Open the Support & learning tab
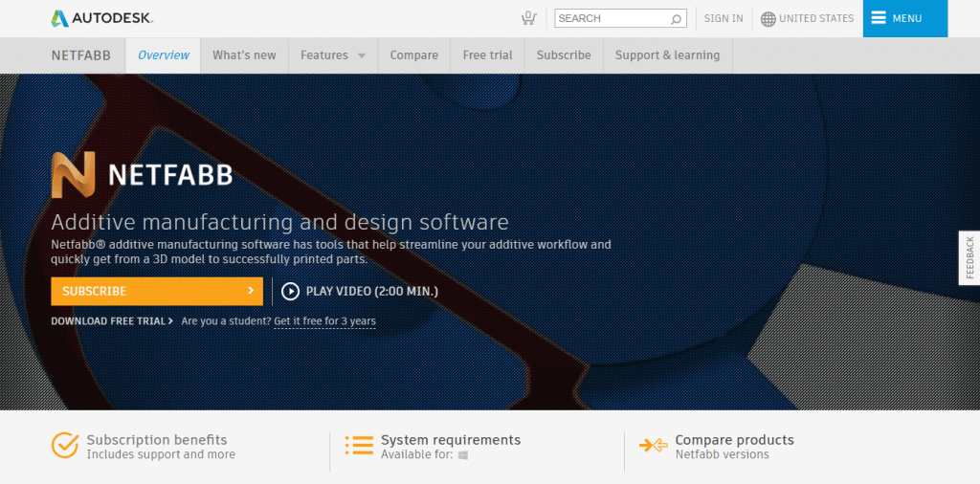Screen dimensions: 980x484 click(667, 55)
